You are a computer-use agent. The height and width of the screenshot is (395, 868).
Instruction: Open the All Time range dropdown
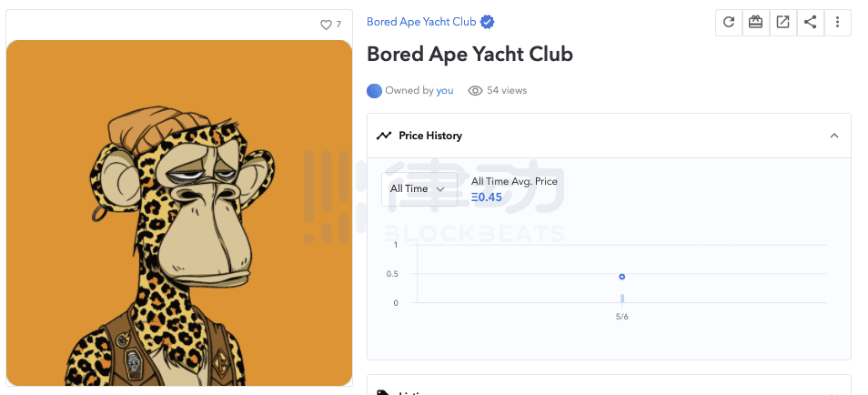click(418, 188)
